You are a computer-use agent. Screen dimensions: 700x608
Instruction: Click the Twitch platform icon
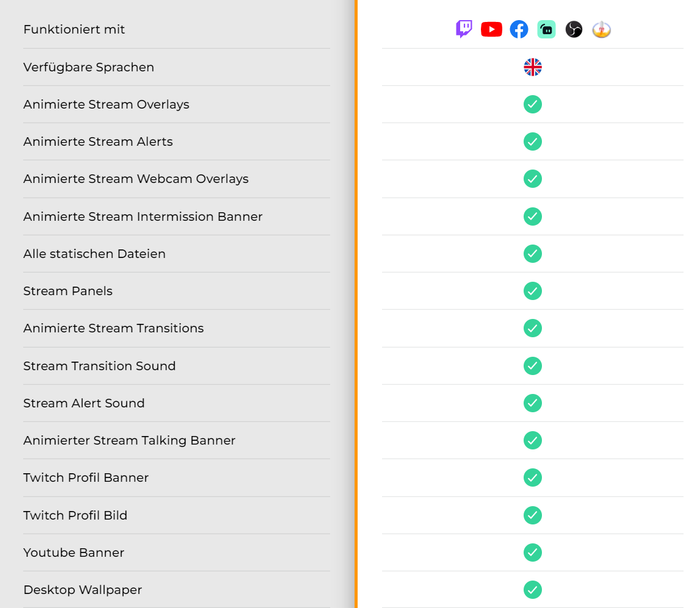pyautogui.click(x=464, y=29)
